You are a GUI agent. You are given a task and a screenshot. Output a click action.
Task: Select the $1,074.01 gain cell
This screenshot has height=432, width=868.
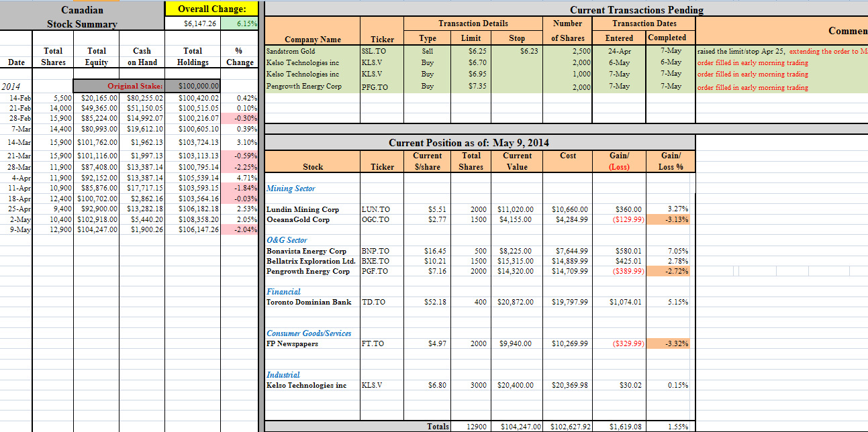619,303
